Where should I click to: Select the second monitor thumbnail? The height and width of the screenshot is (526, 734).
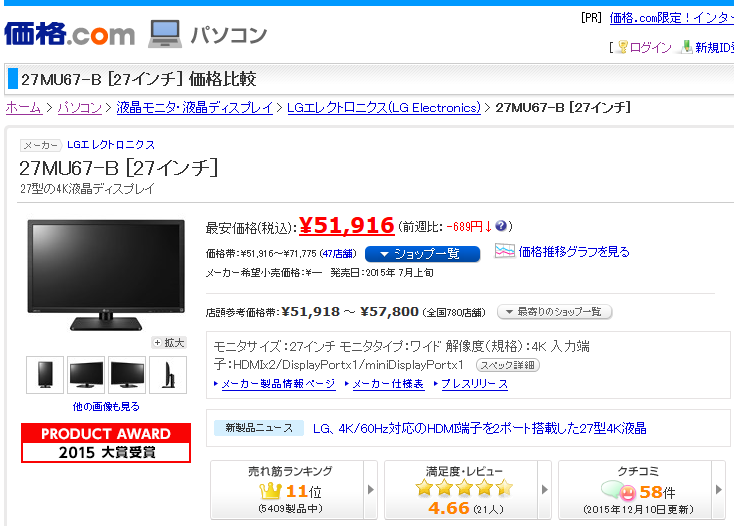[86, 375]
